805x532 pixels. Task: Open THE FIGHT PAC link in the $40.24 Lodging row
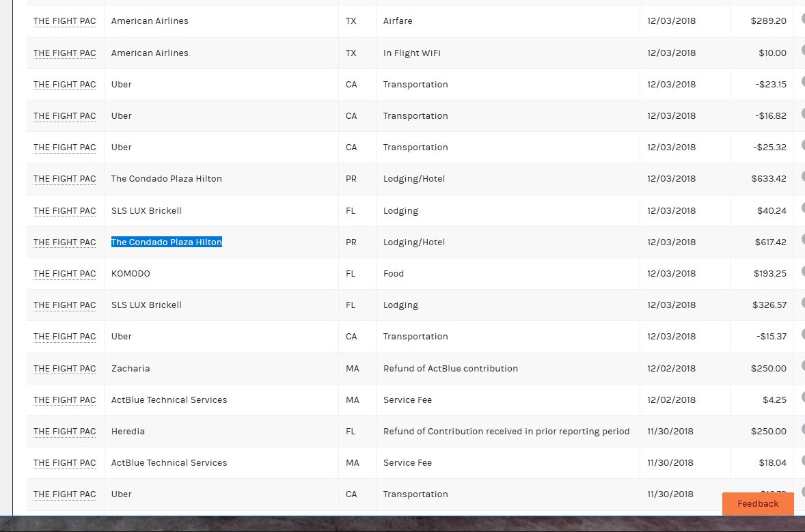coord(65,211)
